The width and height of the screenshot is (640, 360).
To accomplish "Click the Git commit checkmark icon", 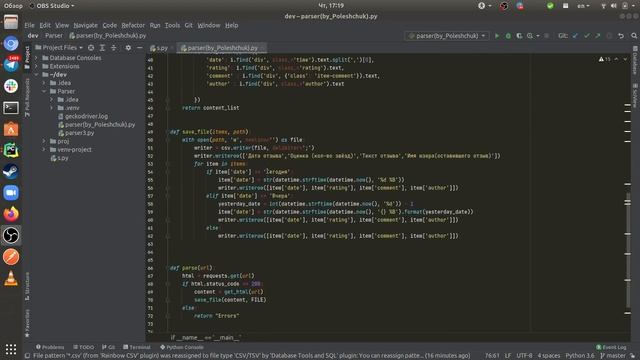I will (587, 36).
